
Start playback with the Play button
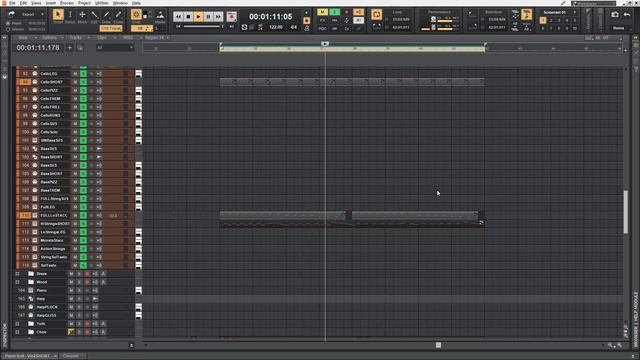pos(198,17)
